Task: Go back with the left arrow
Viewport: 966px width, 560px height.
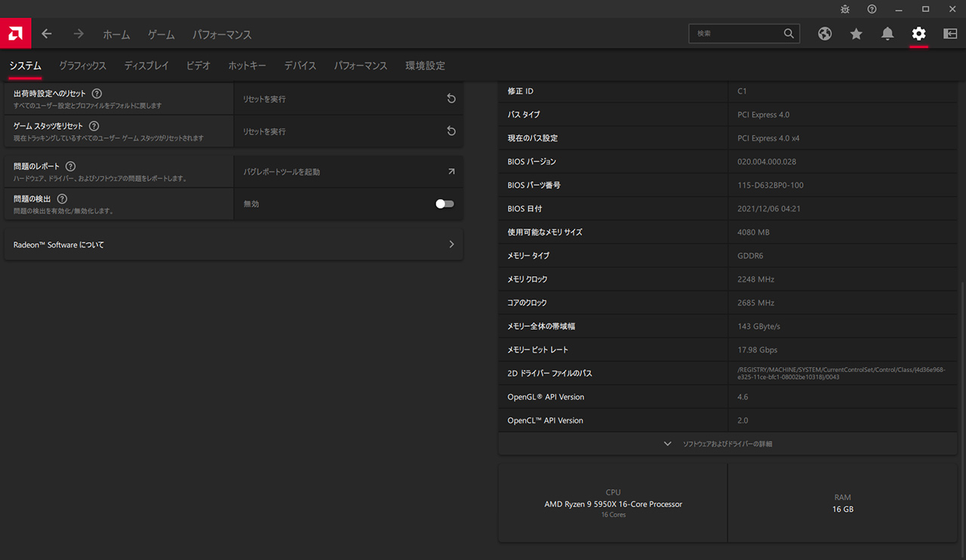Action: click(47, 34)
